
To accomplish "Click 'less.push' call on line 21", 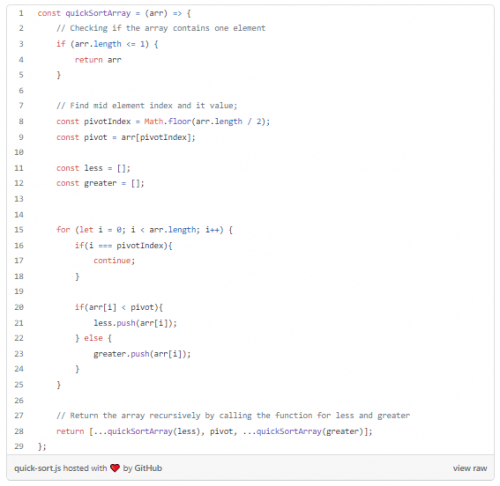I will click(114, 323).
